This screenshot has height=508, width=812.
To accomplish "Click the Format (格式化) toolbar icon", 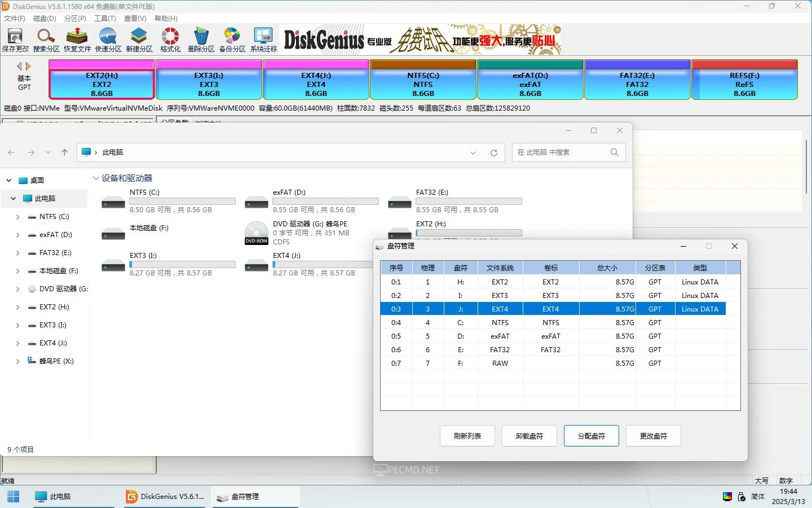I will (x=170, y=40).
